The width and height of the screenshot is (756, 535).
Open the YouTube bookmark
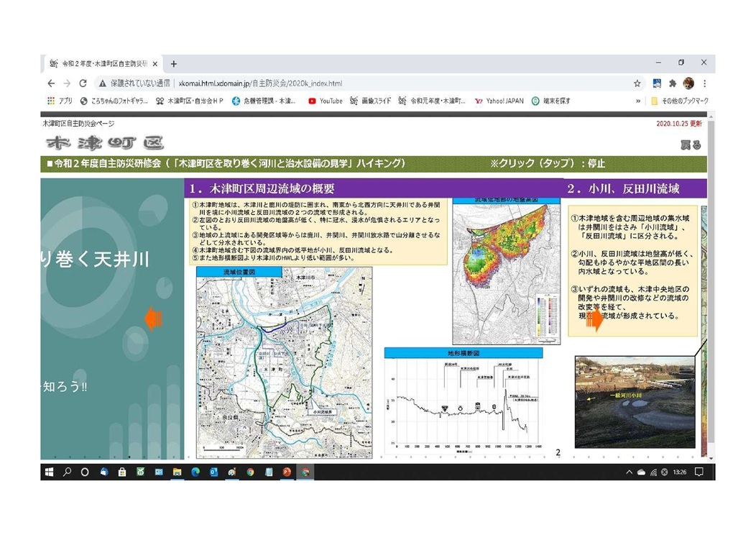[326, 101]
